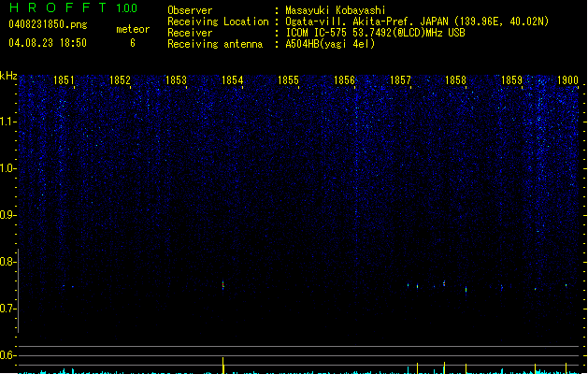The image size is (588, 374).
Task: Click the tall yellow spike below 1854
Action: coord(223,366)
